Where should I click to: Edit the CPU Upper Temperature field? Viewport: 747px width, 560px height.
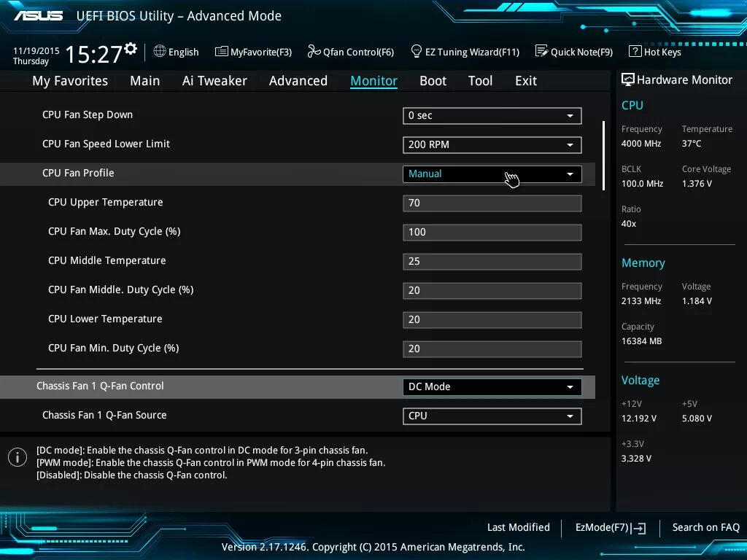[x=492, y=203]
